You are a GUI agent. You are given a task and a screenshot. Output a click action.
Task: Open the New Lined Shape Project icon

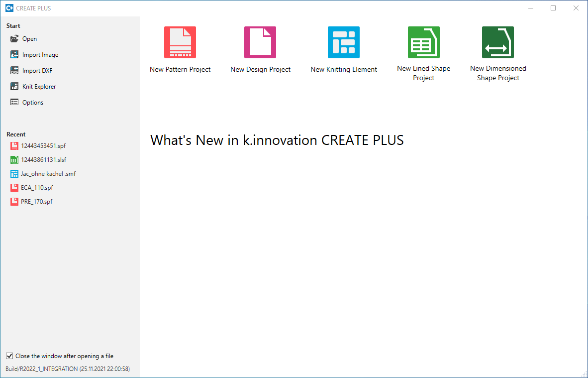424,42
